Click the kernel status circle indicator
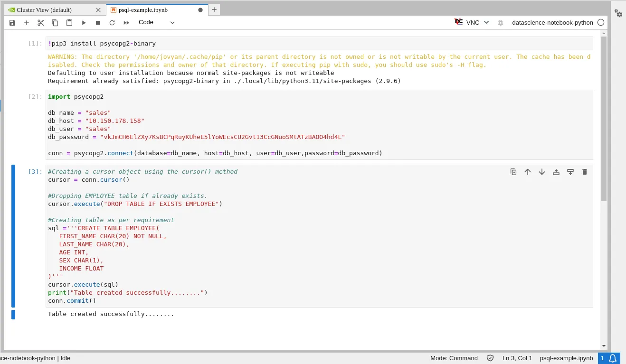 601,22
